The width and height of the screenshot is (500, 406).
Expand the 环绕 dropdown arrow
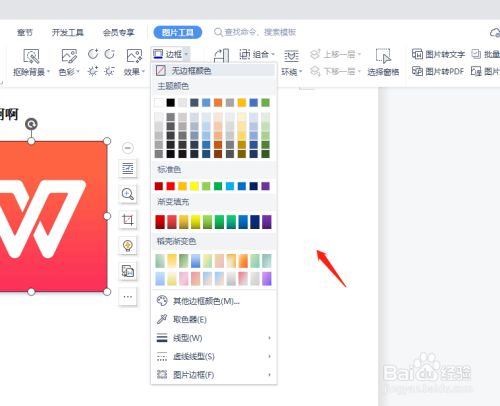(x=300, y=72)
